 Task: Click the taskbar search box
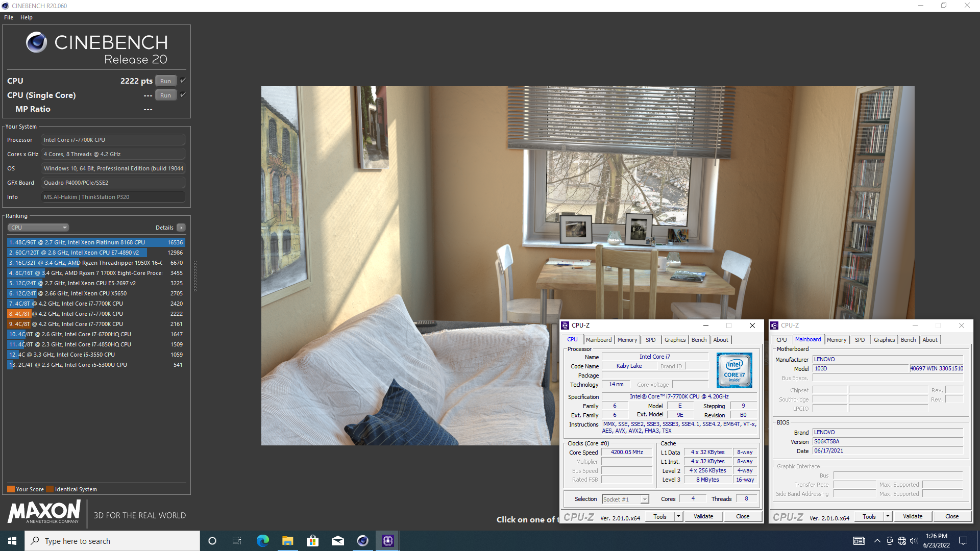[x=112, y=541]
